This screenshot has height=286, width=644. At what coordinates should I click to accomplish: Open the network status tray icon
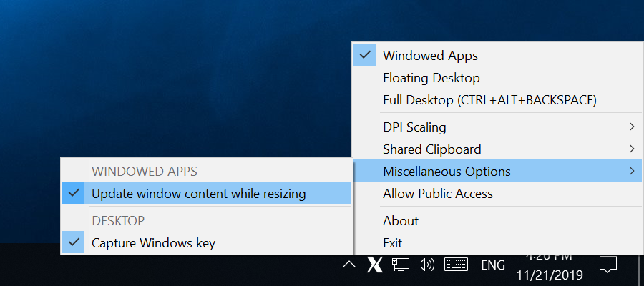click(x=401, y=265)
